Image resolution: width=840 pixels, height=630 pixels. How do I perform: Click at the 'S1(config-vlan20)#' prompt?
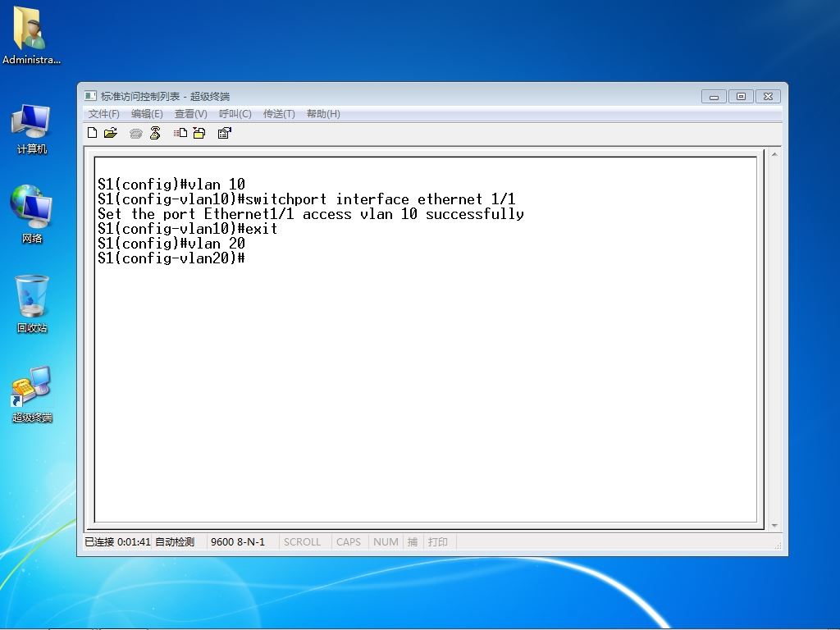[x=171, y=258]
